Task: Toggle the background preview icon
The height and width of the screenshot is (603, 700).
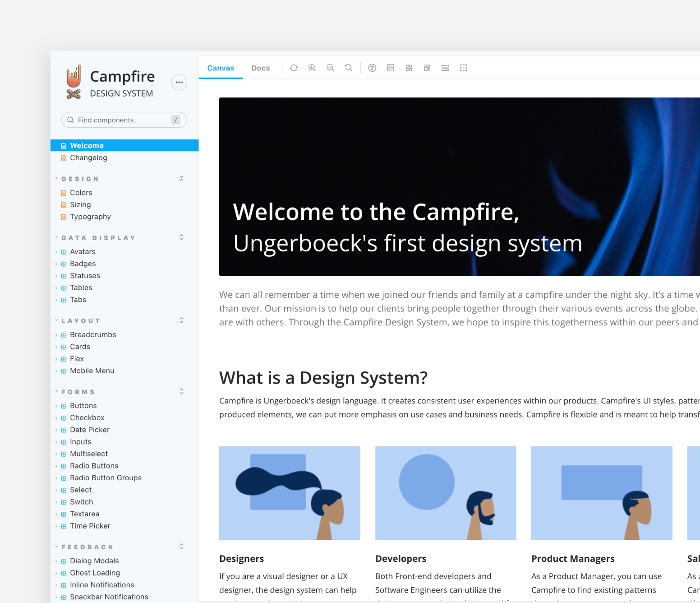Action: tap(391, 68)
